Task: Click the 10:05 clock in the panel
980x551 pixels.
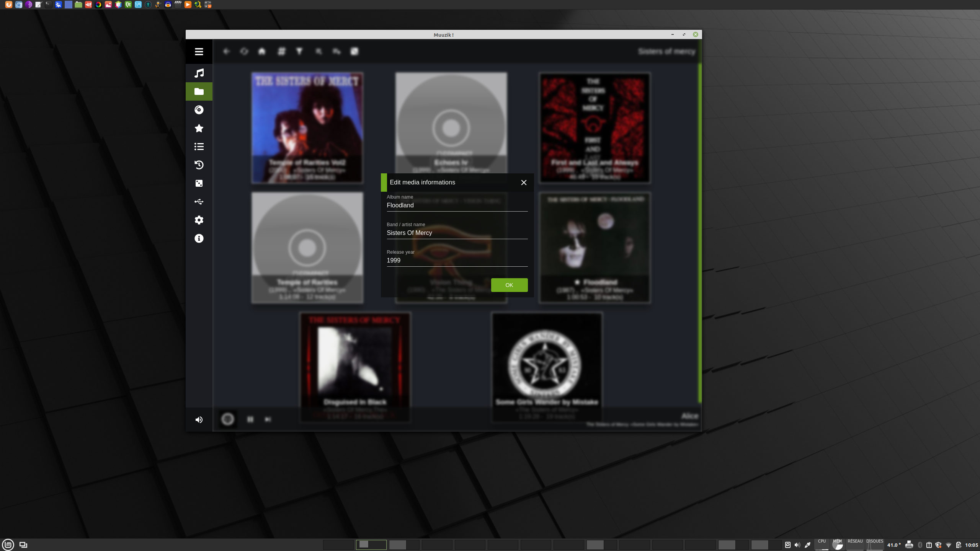Action: click(972, 545)
